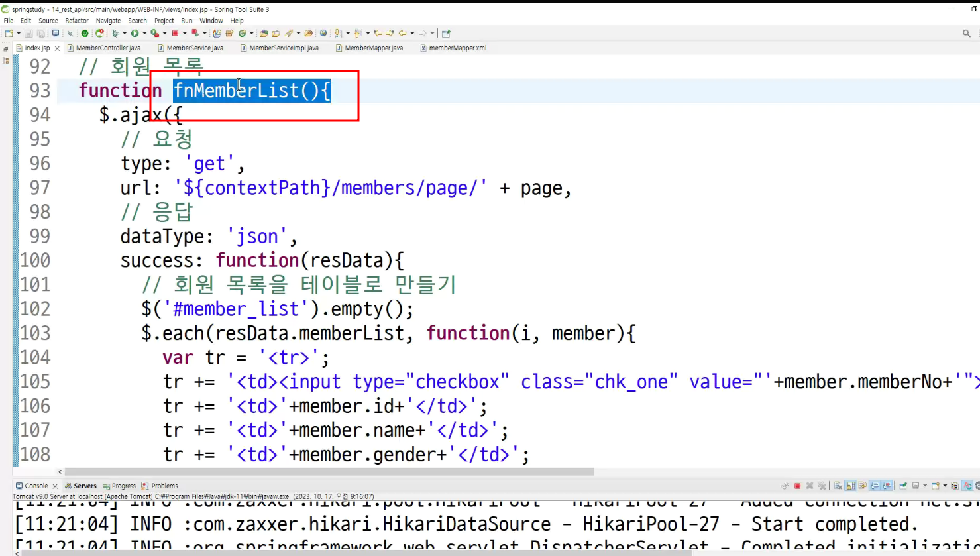Click the Save All toolbar icon

pos(40,33)
